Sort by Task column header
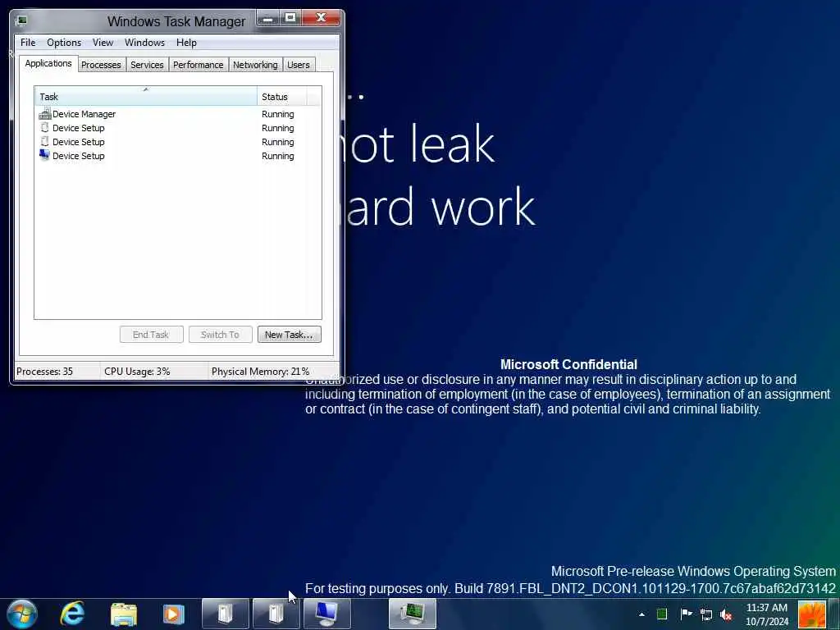Viewport: 840px width, 630px height. click(146, 97)
